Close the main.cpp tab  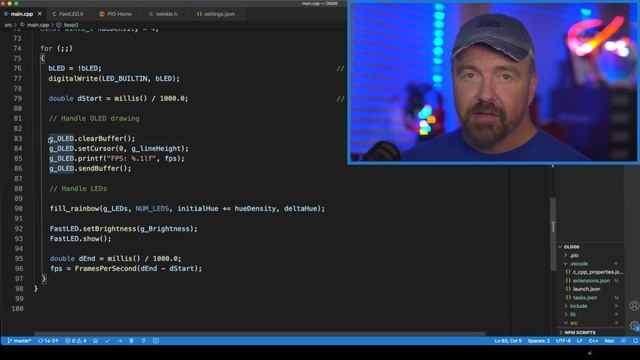40,14
